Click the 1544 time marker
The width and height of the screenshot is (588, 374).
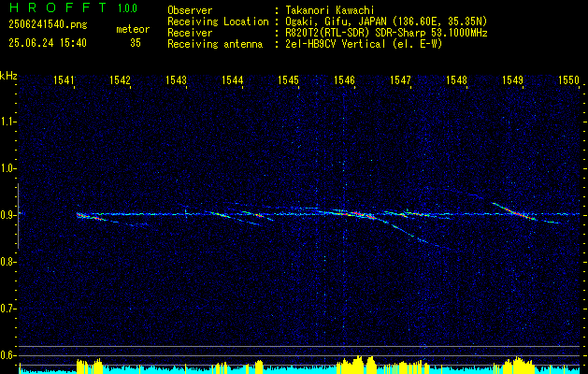[232, 79]
